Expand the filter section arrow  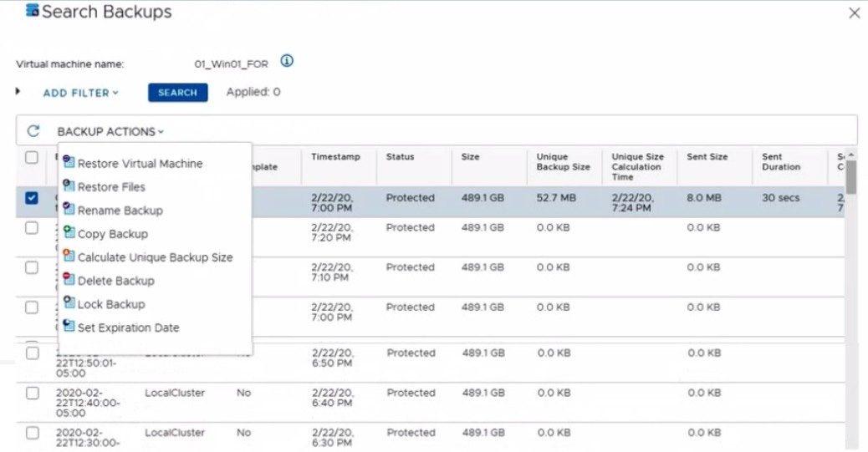point(18,91)
